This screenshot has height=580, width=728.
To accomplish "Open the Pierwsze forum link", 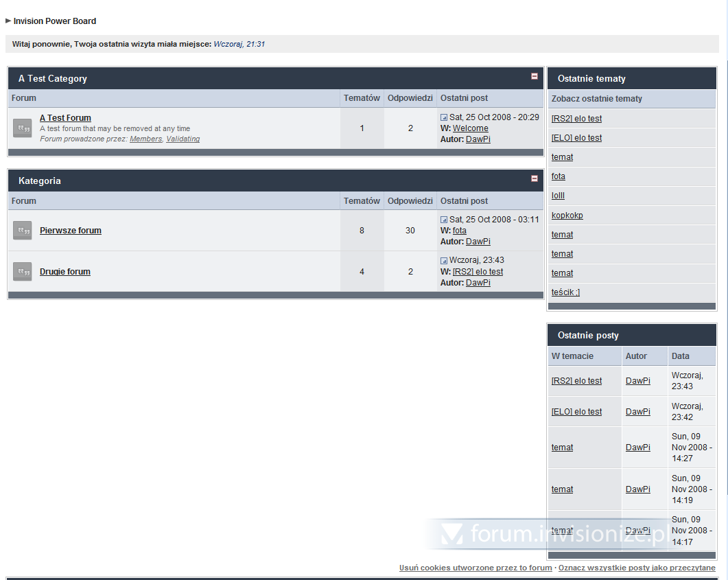I will pyautogui.click(x=71, y=231).
